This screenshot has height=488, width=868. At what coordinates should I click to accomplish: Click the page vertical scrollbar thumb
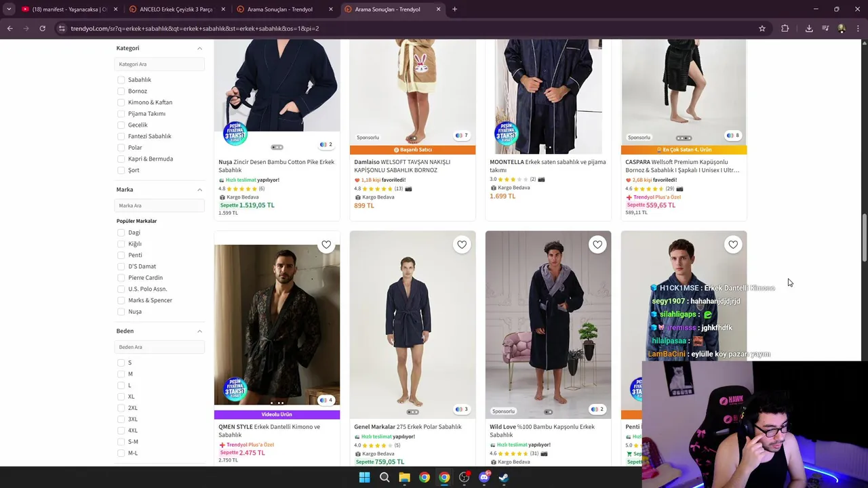point(864,237)
